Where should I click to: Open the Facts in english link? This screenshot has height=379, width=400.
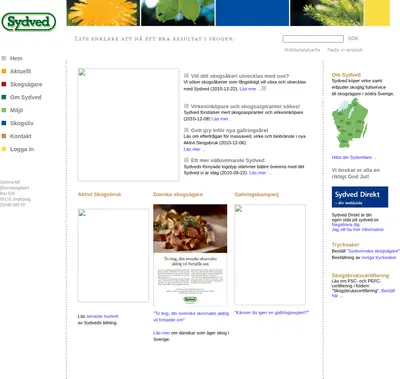(345, 50)
